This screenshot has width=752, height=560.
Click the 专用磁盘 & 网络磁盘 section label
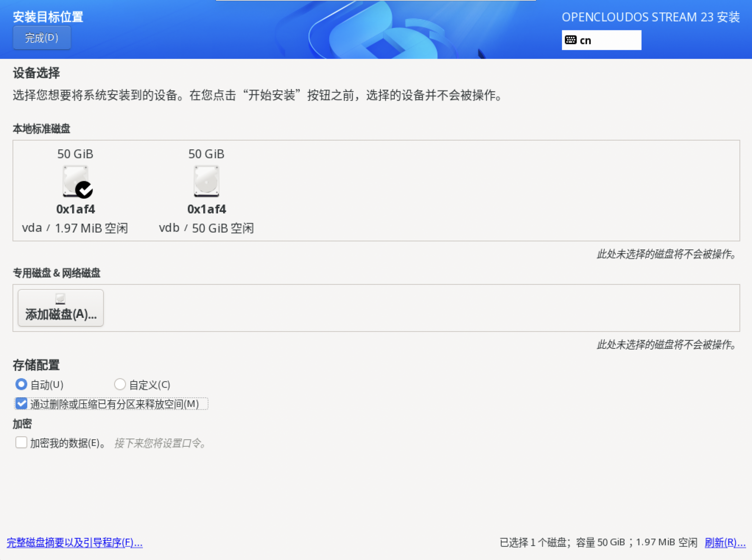(x=57, y=273)
